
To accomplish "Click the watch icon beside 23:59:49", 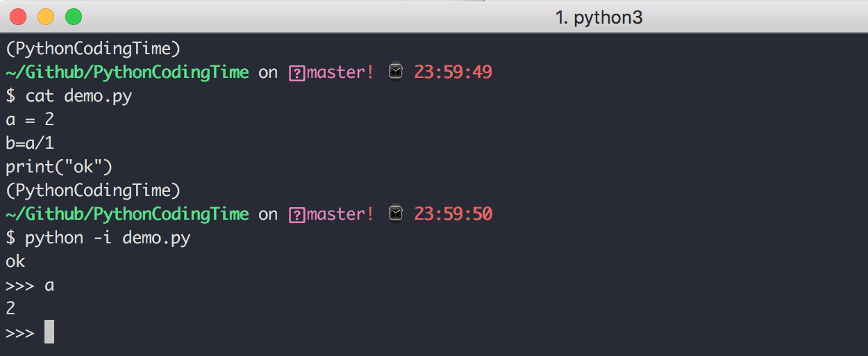I will [395, 72].
